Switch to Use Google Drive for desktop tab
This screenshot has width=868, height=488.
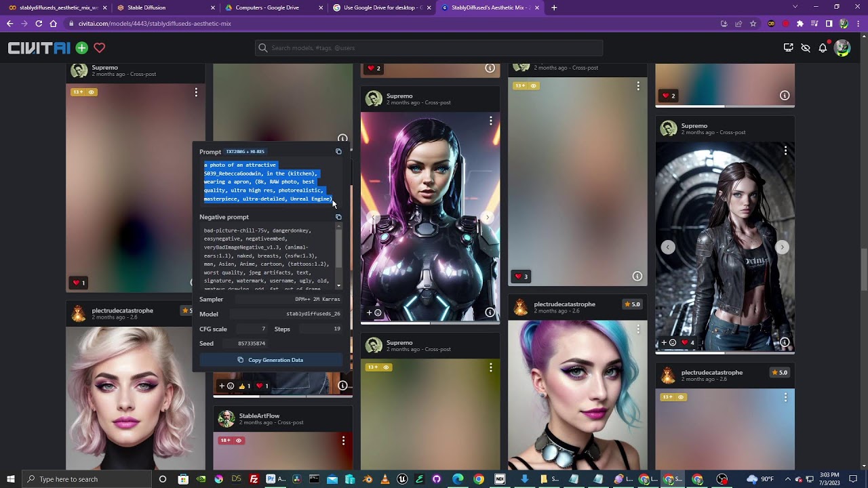(382, 7)
